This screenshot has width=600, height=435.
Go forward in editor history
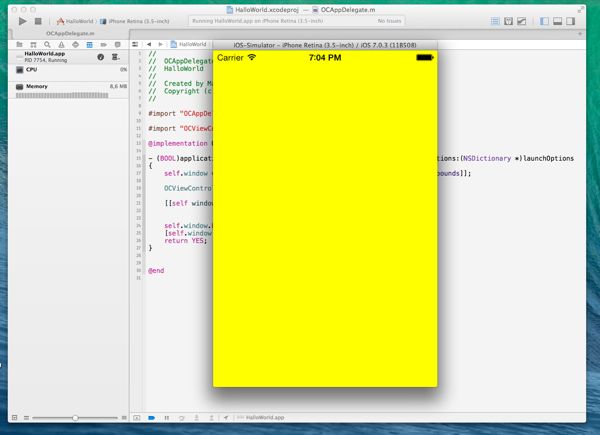[x=161, y=44]
